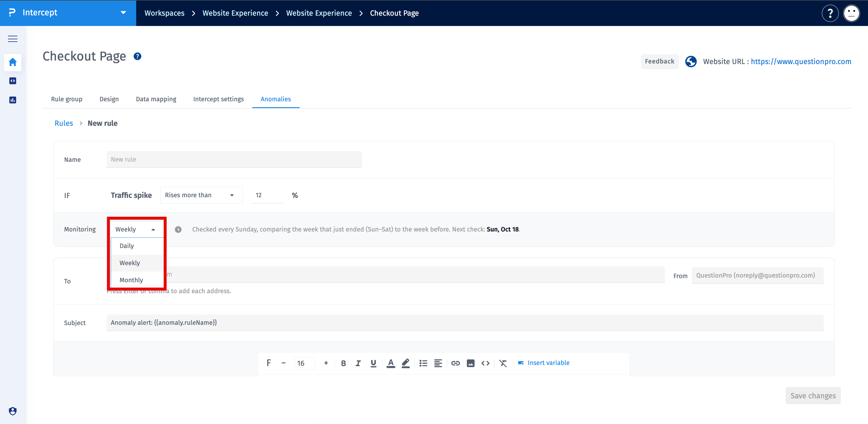
Task: Switch to the Data mapping tab
Action: pos(156,99)
